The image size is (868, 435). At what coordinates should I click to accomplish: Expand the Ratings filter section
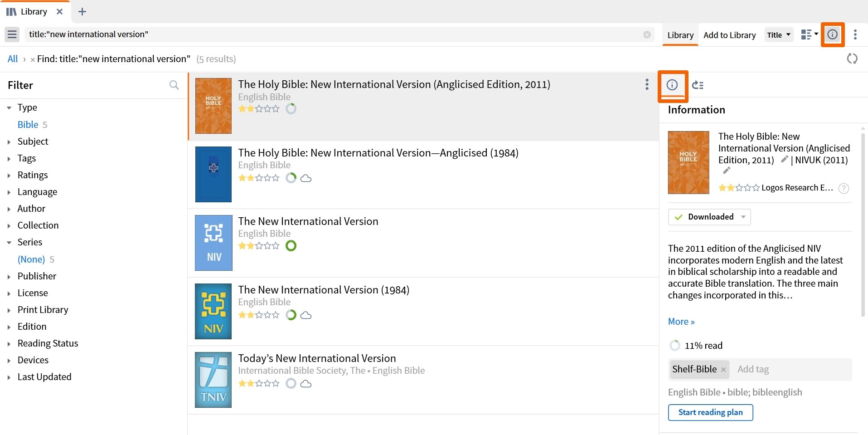(9, 176)
